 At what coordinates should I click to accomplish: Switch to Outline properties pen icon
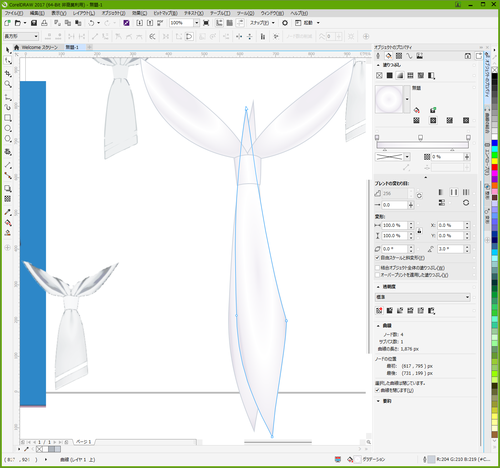click(x=378, y=56)
